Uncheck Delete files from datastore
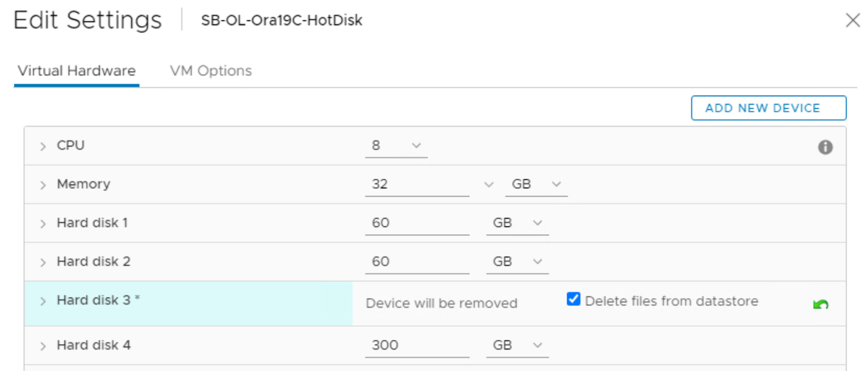 pos(574,300)
